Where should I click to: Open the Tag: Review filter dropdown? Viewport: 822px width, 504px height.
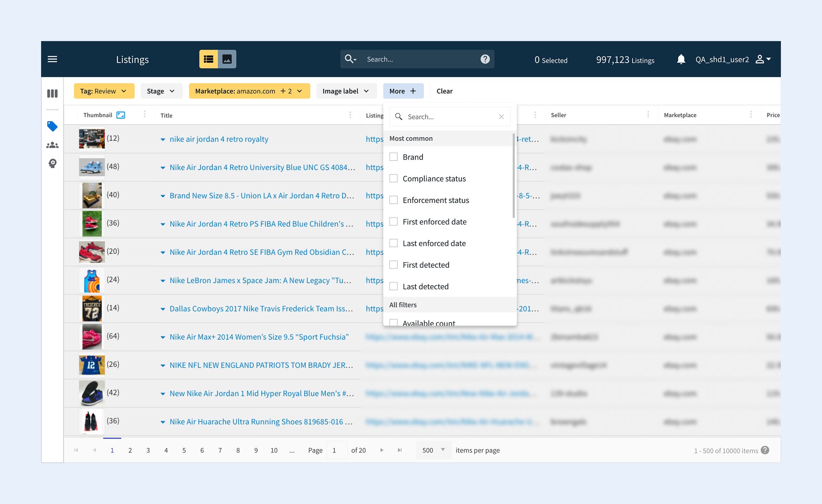click(104, 91)
